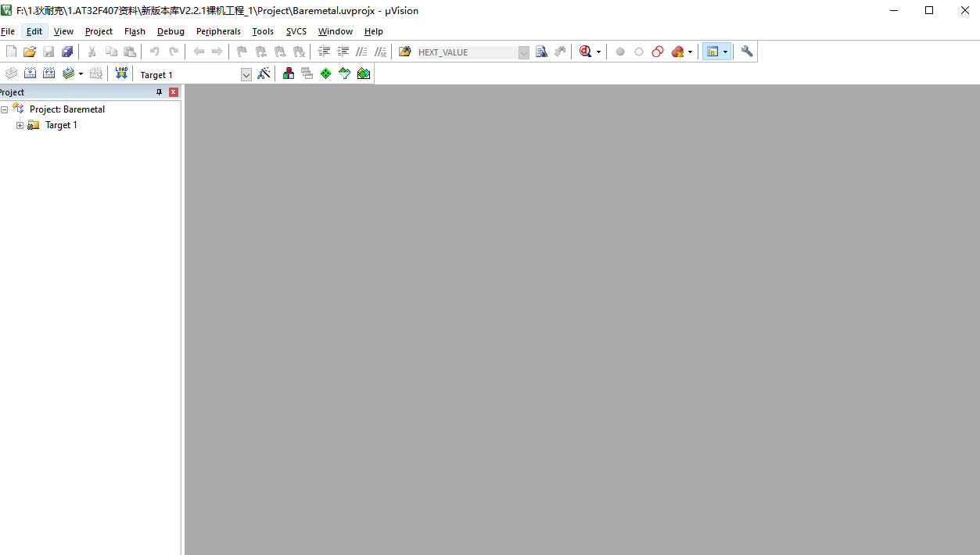Select Target 1 in project tree

(61, 125)
